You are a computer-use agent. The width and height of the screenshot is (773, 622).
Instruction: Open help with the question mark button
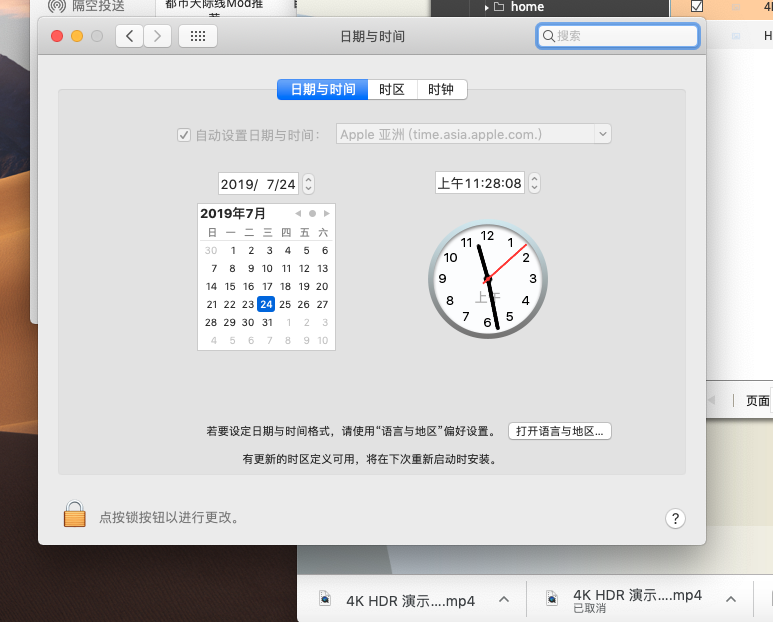(675, 518)
